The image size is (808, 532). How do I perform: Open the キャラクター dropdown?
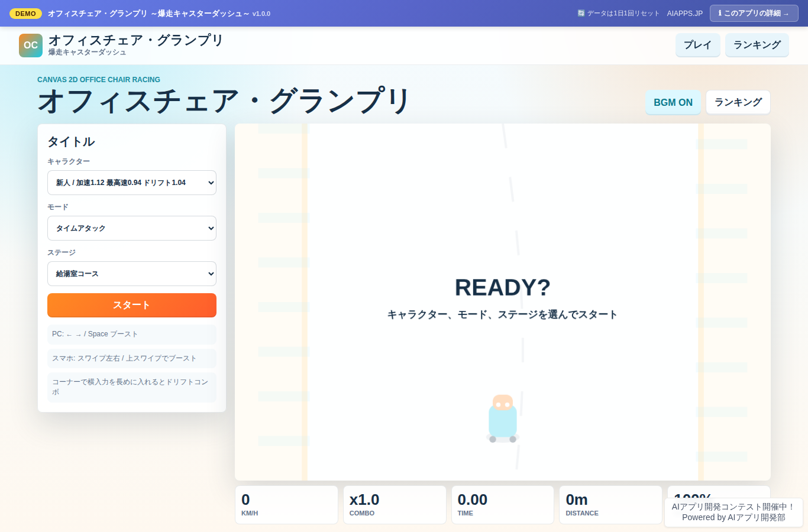pyautogui.click(x=132, y=183)
